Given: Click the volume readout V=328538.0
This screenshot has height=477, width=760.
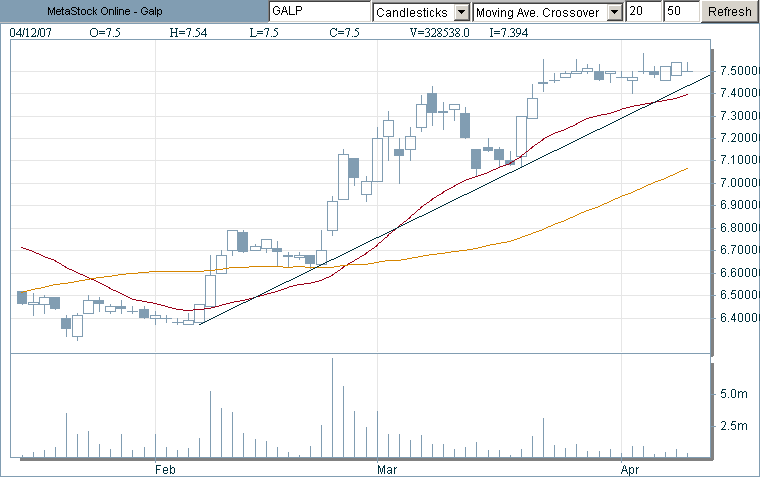Looking at the screenshot, I should point(439,33).
